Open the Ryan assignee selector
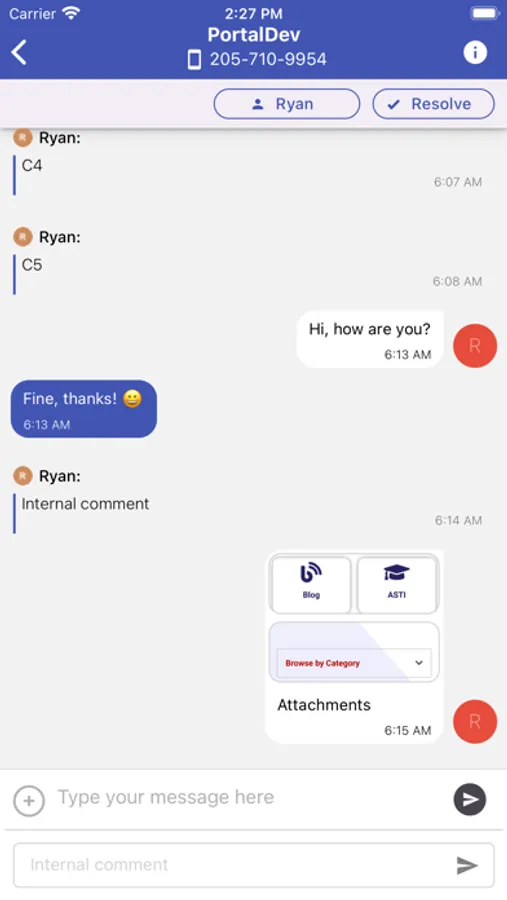The width and height of the screenshot is (507, 900). pos(287,104)
